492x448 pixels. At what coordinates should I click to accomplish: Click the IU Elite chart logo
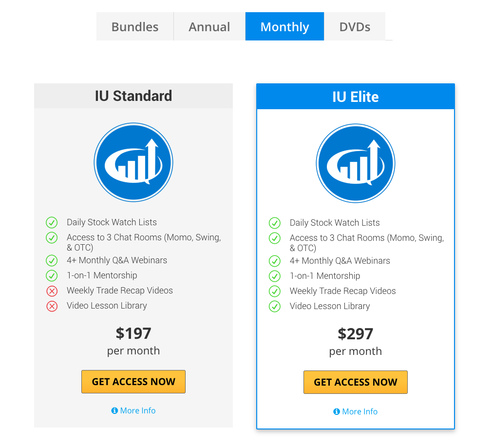(x=355, y=164)
